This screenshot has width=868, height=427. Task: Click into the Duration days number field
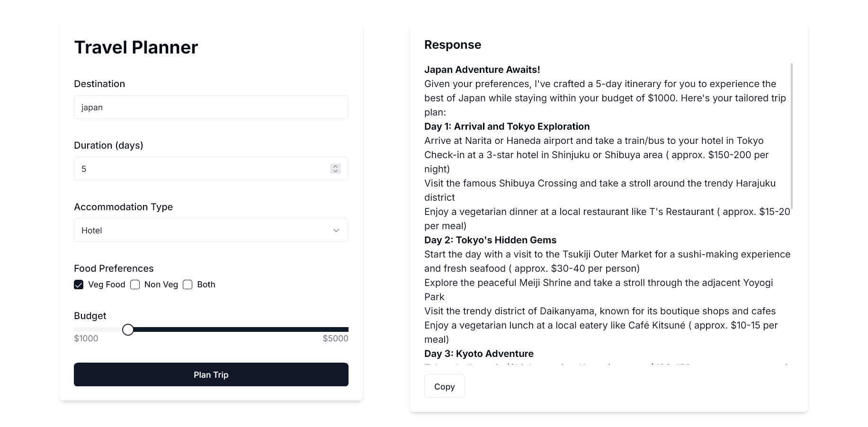201,169
